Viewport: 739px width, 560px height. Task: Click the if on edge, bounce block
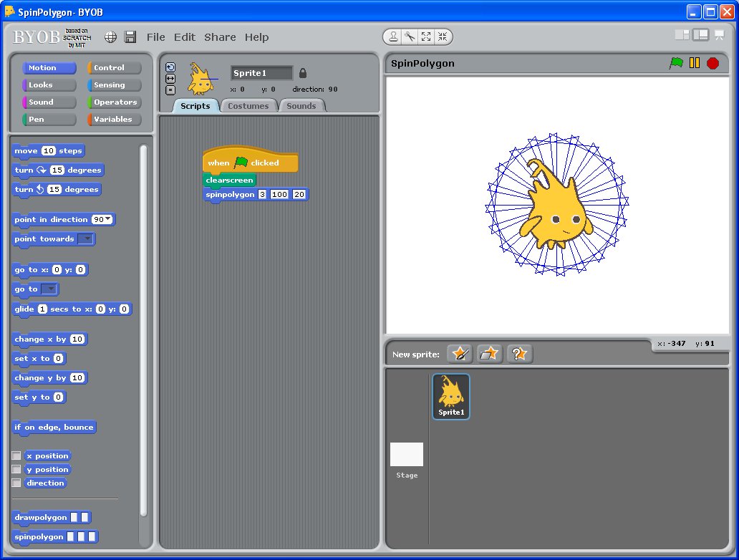point(54,428)
